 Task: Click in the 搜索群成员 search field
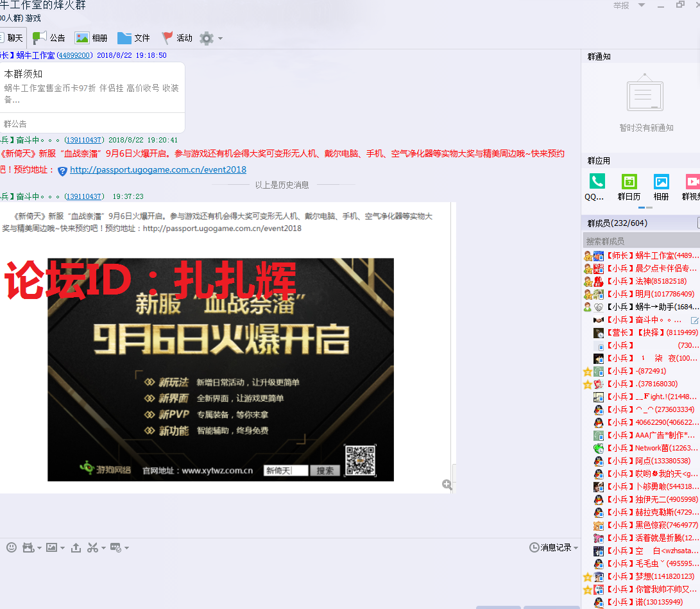click(641, 241)
